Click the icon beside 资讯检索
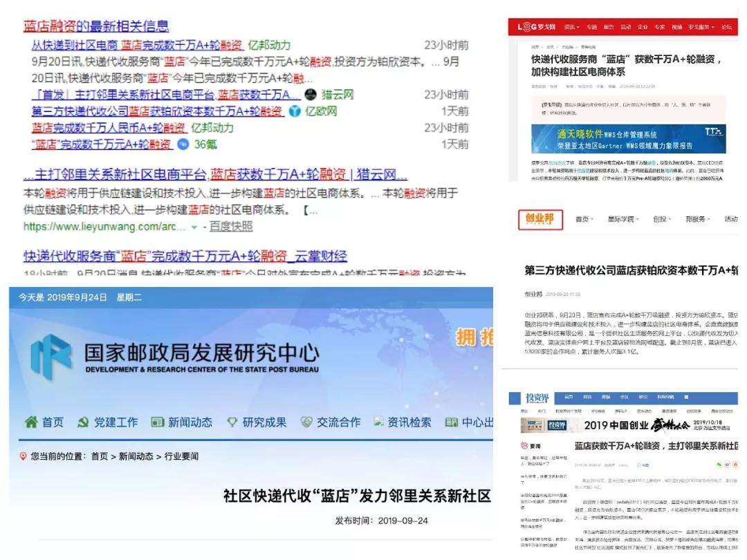This screenshot has height=560, width=747. click(379, 422)
